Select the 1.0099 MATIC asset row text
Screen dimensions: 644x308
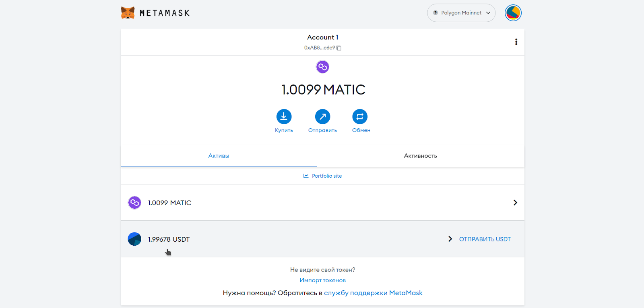(x=169, y=203)
